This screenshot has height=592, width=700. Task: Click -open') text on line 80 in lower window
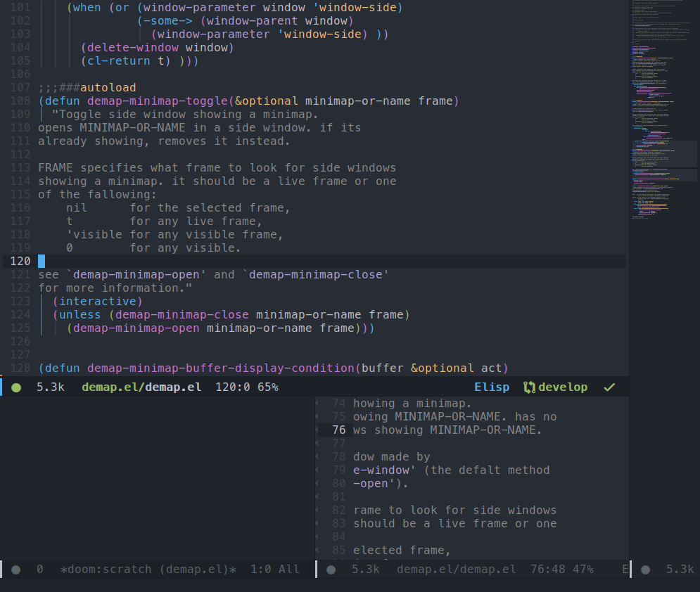[x=381, y=484]
